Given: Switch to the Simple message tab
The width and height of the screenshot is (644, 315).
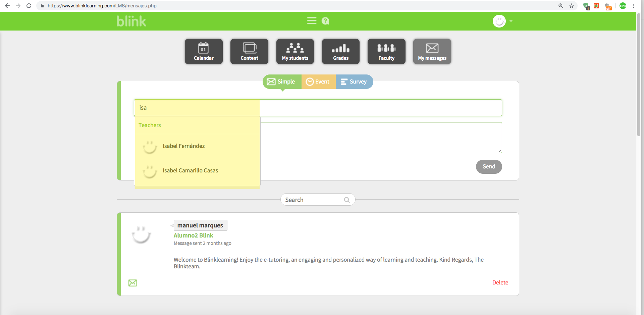Looking at the screenshot, I should [282, 82].
